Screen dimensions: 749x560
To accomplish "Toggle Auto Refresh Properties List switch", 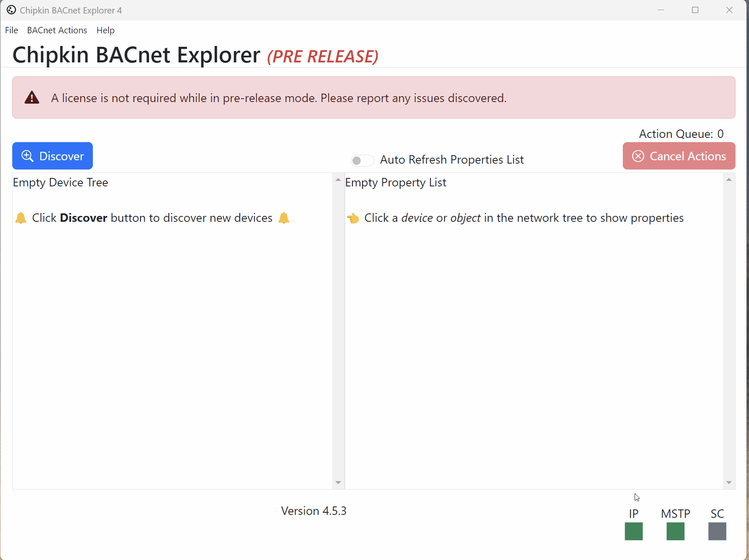I will coord(362,160).
